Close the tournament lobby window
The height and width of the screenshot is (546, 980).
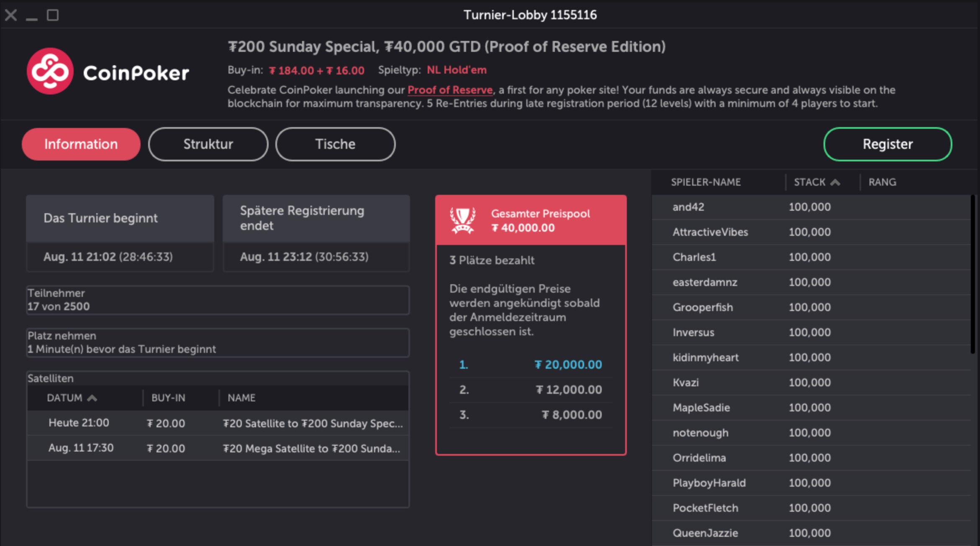pos(11,15)
